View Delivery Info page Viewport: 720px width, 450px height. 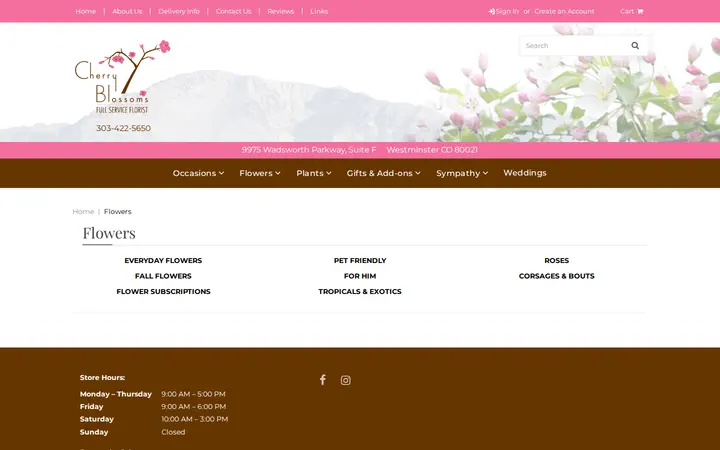point(179,11)
